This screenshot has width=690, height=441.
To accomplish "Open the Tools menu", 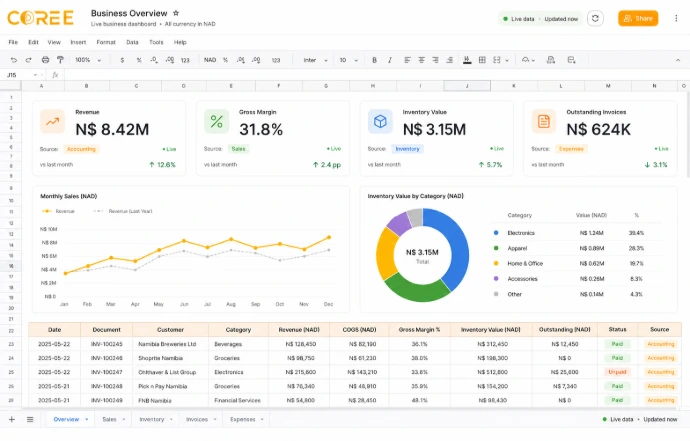I will 156,42.
